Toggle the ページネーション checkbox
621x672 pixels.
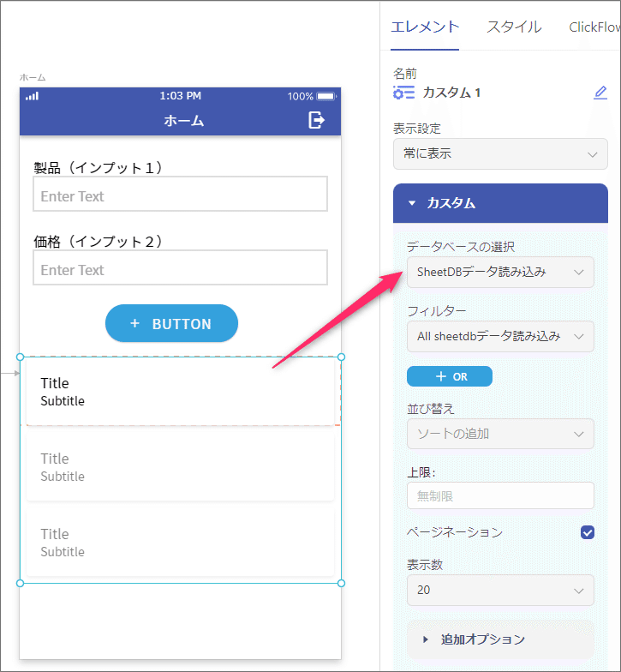588,532
